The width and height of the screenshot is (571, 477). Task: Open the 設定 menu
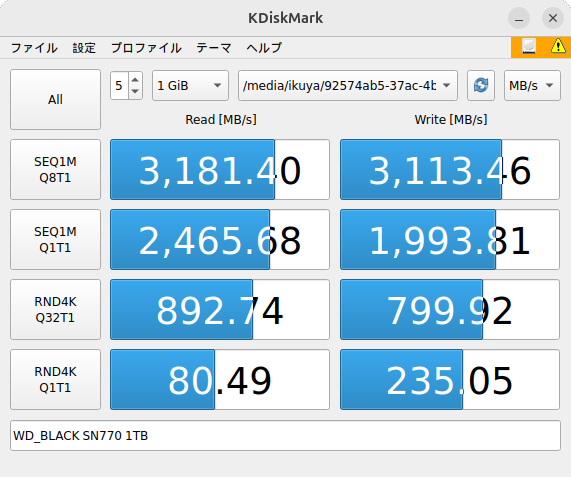tap(84, 48)
